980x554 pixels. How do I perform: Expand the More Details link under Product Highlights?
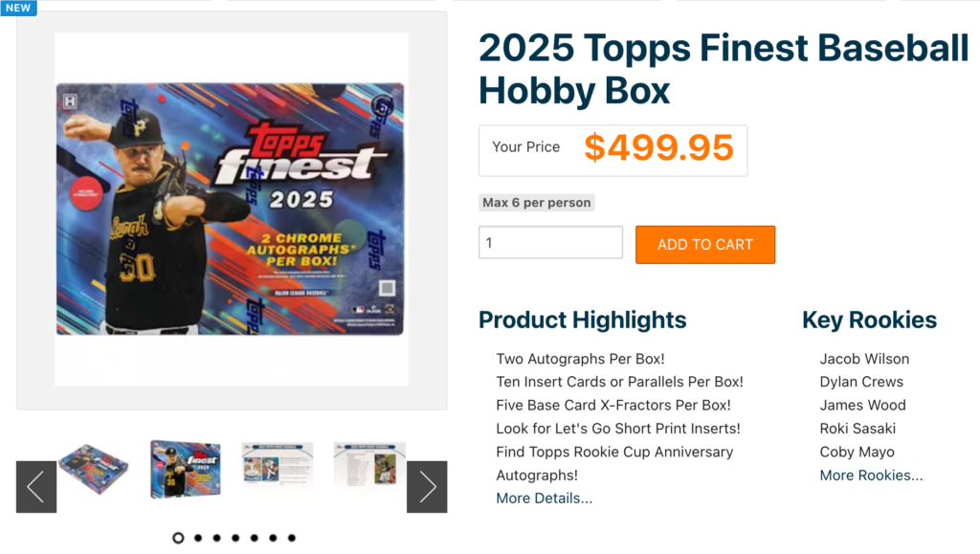tap(544, 499)
